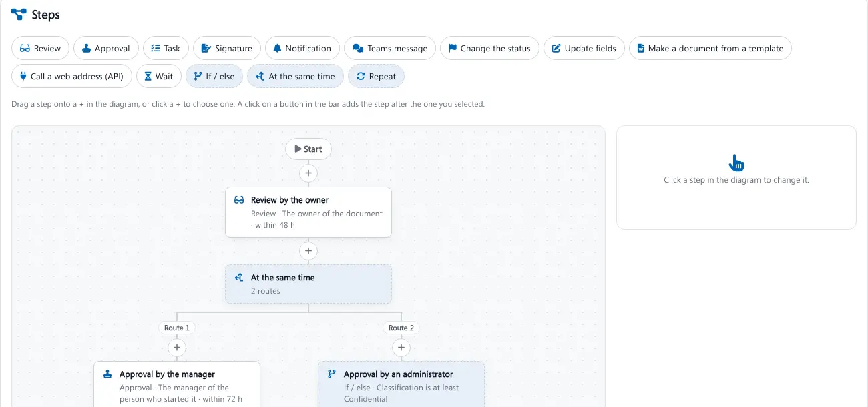
Task: Add an Update fields step
Action: point(584,48)
